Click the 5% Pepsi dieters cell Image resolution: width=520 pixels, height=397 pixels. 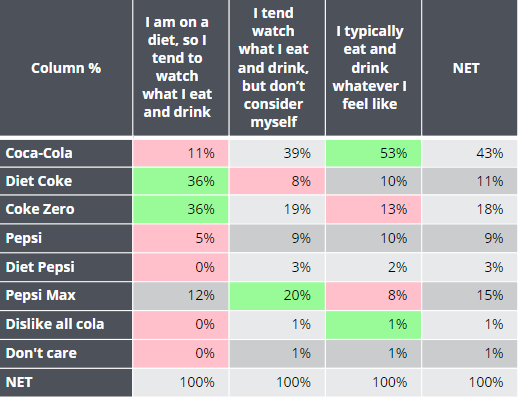click(x=181, y=238)
